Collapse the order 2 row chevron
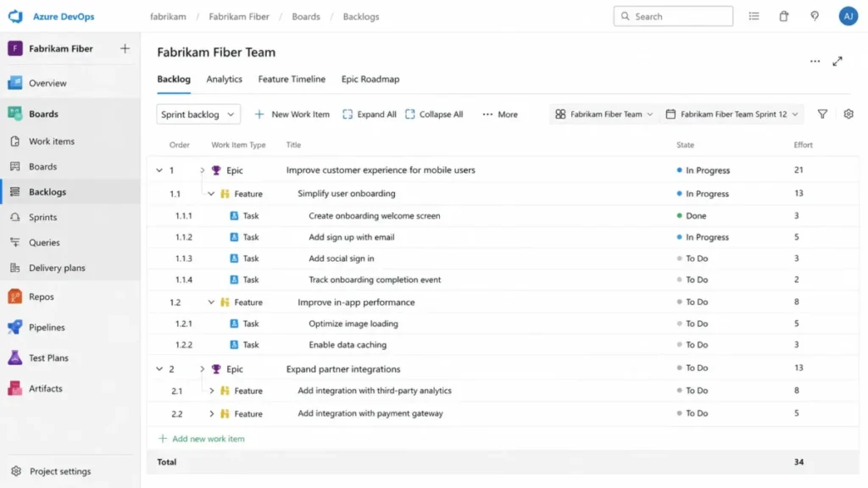Image resolution: width=868 pixels, height=488 pixels. point(159,369)
